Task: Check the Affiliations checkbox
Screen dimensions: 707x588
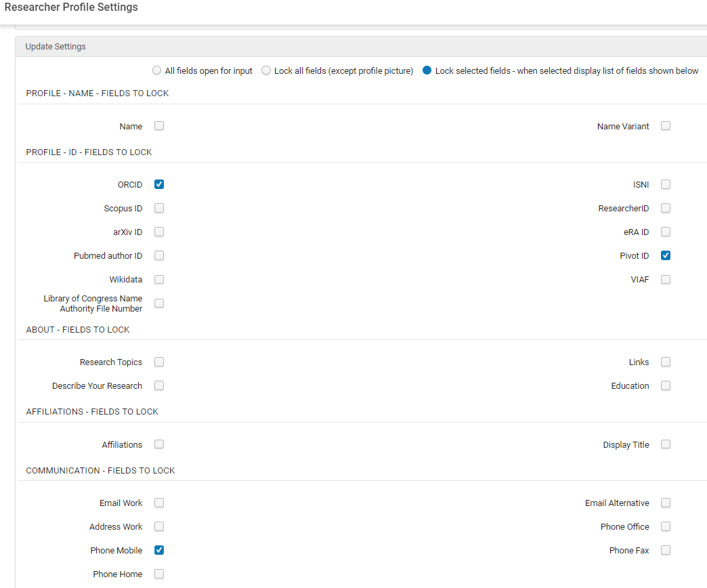Action: pyautogui.click(x=159, y=444)
